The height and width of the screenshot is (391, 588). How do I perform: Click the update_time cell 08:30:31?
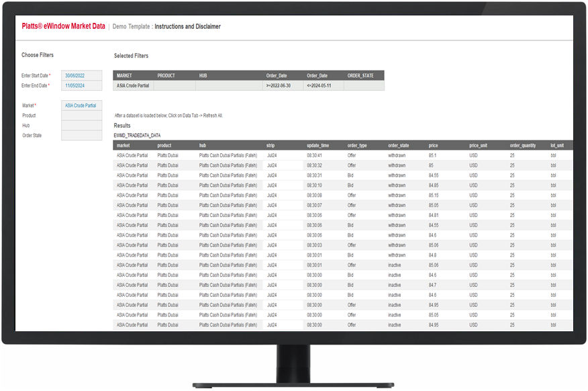[x=314, y=175]
